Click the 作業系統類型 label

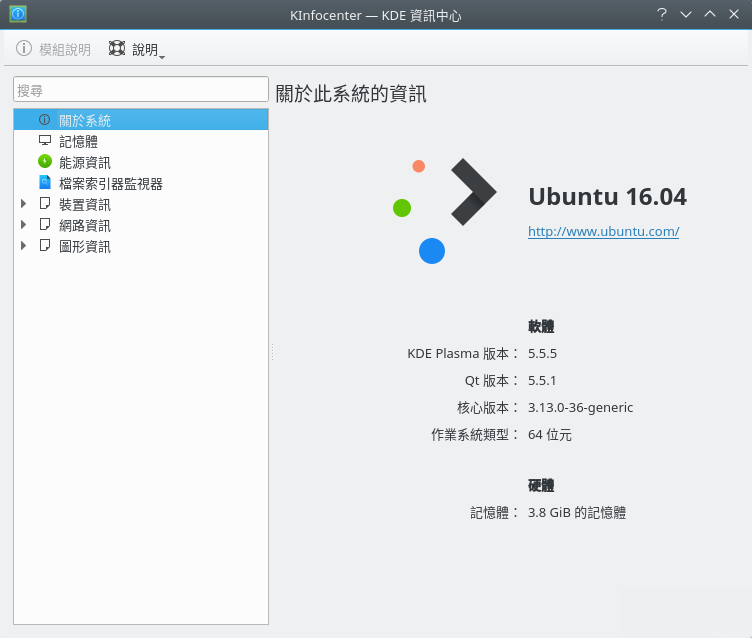pyautogui.click(x=475, y=435)
